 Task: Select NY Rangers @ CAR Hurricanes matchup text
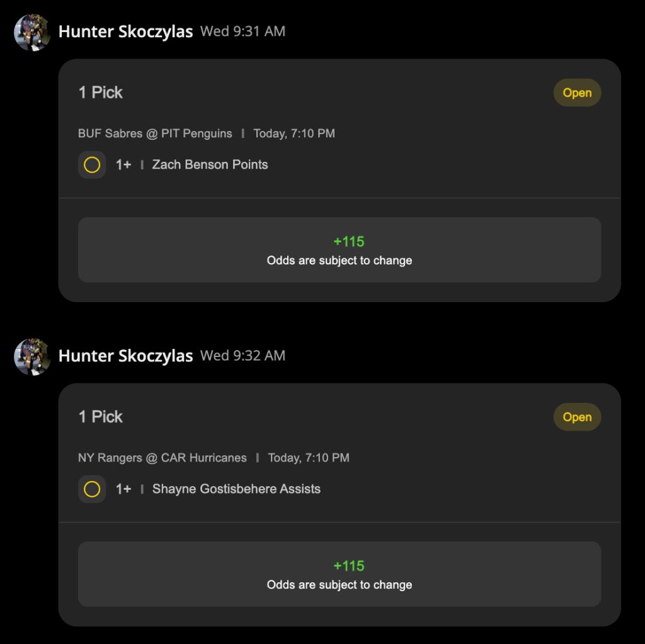pyautogui.click(x=163, y=458)
